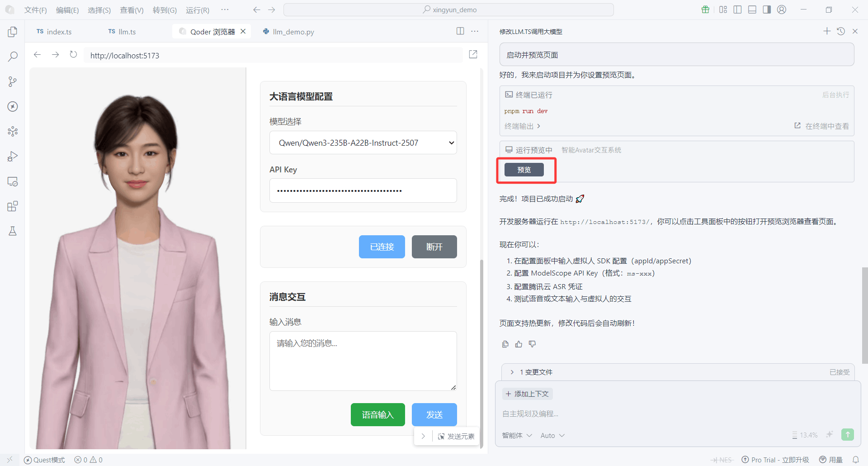Open the 转到(G) menu
Image resolution: width=868 pixels, height=466 pixels.
pyautogui.click(x=165, y=10)
